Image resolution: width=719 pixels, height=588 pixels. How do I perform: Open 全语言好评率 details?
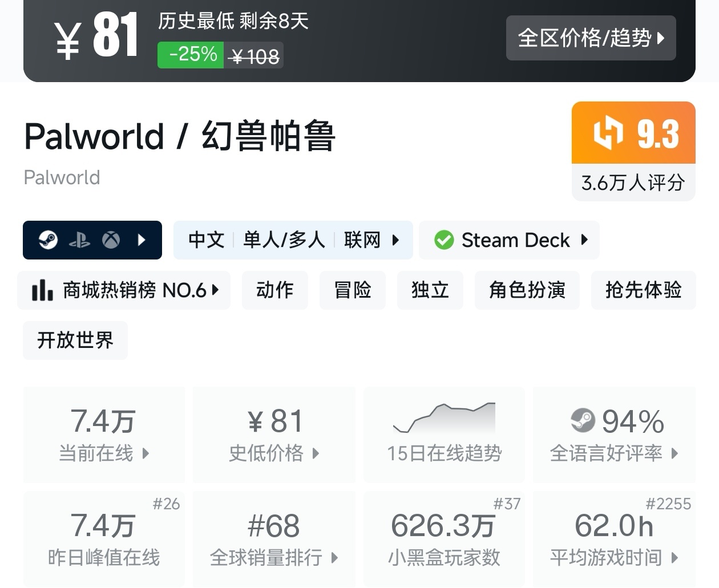614,435
